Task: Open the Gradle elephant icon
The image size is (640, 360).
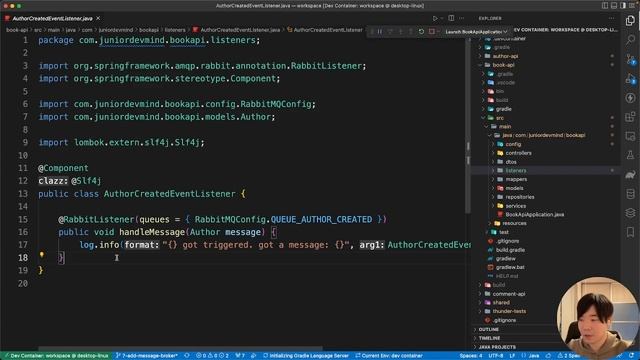Action: [x=631, y=175]
